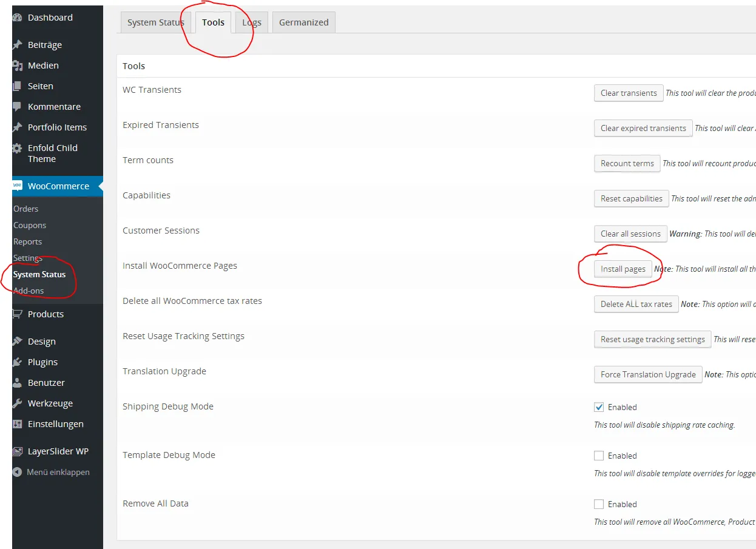Open the Dashboard menu label

click(x=50, y=18)
